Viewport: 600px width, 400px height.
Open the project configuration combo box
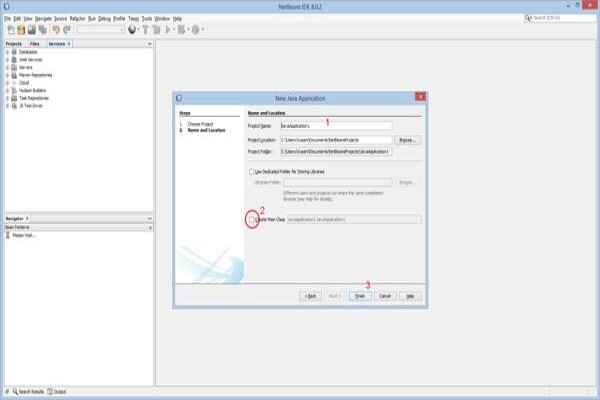pyautogui.click(x=101, y=30)
